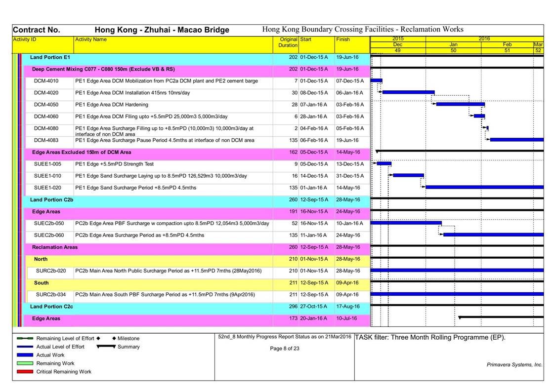Screen dimensions: 555x392
Task: Select the blue Gantt bar for SUEC2b-050
Action: [406, 223]
